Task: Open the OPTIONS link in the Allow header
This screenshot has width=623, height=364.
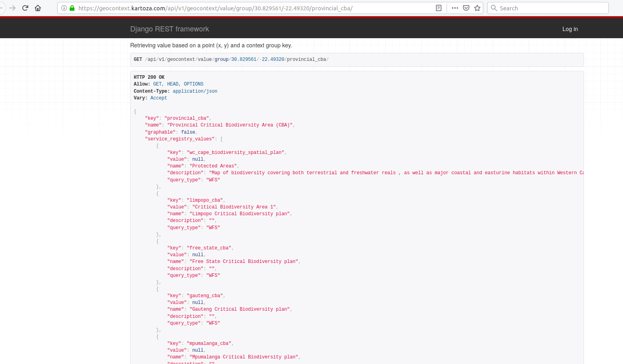Action: coord(193,84)
